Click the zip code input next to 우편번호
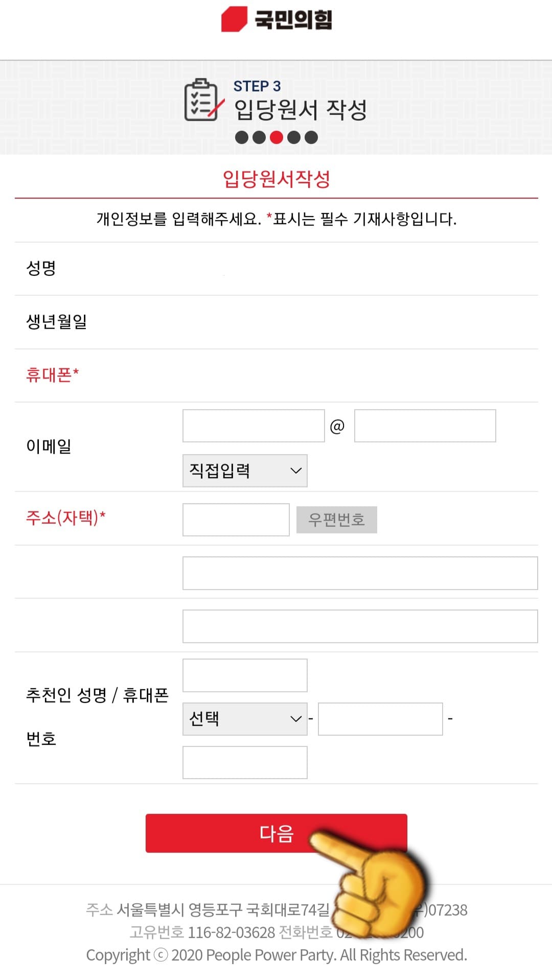 (x=236, y=519)
